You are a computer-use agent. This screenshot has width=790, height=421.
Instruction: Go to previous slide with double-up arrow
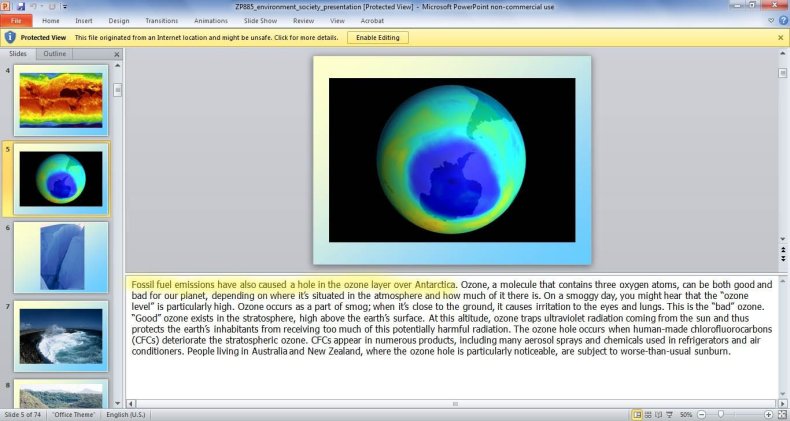[783, 250]
